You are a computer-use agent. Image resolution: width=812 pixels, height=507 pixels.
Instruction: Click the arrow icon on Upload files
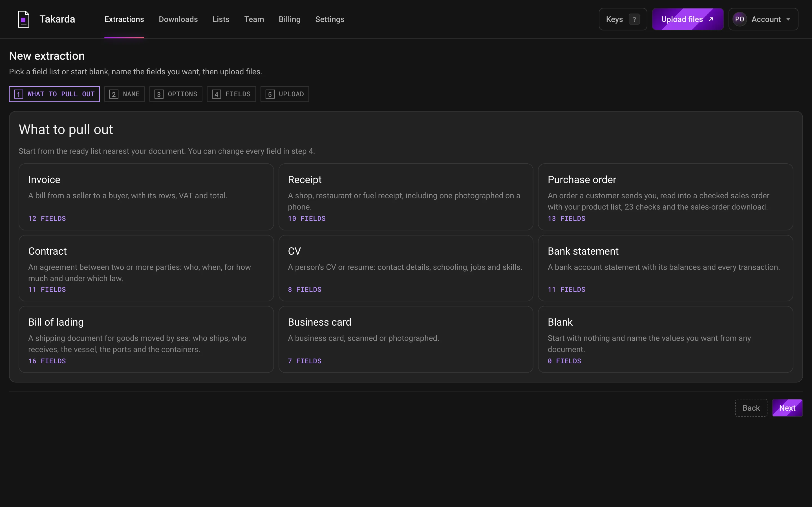click(711, 19)
